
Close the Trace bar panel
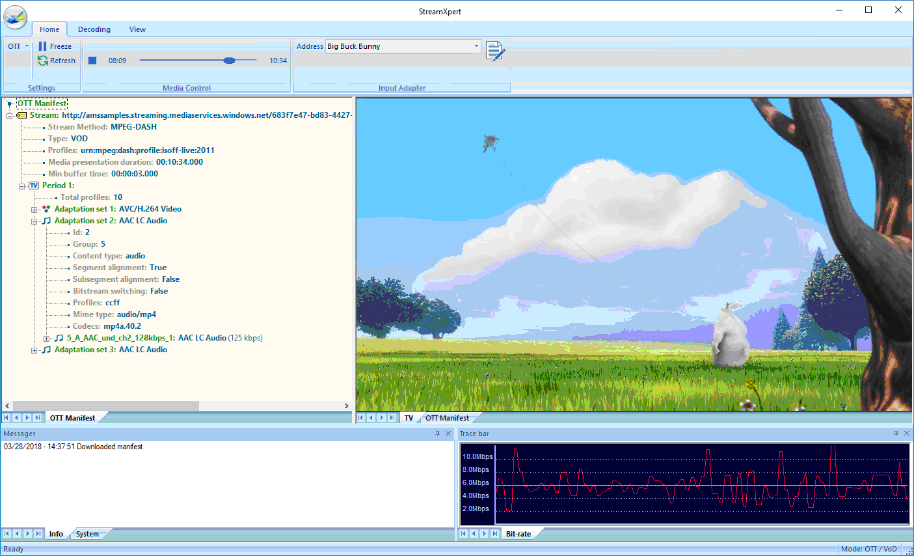tap(906, 433)
